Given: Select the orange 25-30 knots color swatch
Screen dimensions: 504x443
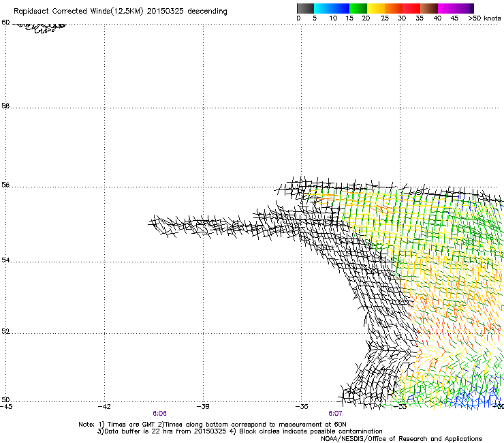Looking at the screenshot, I should (x=394, y=8).
